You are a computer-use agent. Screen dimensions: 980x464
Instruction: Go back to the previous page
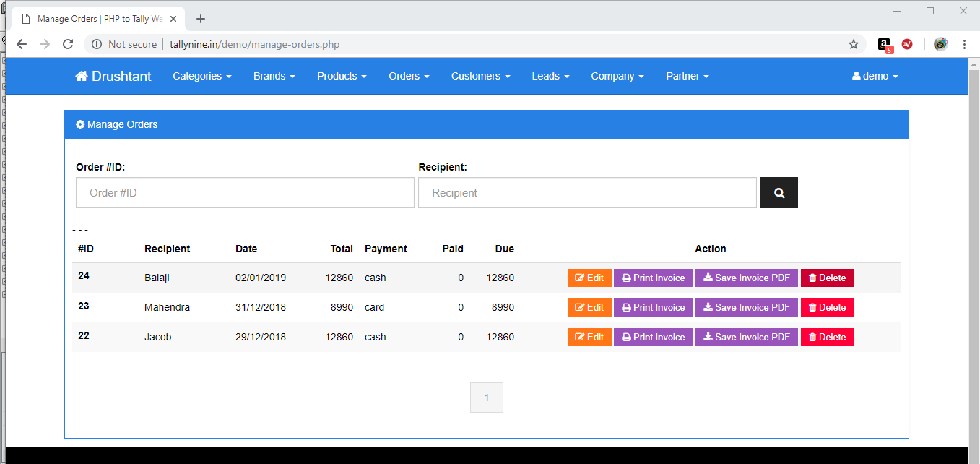[22, 44]
